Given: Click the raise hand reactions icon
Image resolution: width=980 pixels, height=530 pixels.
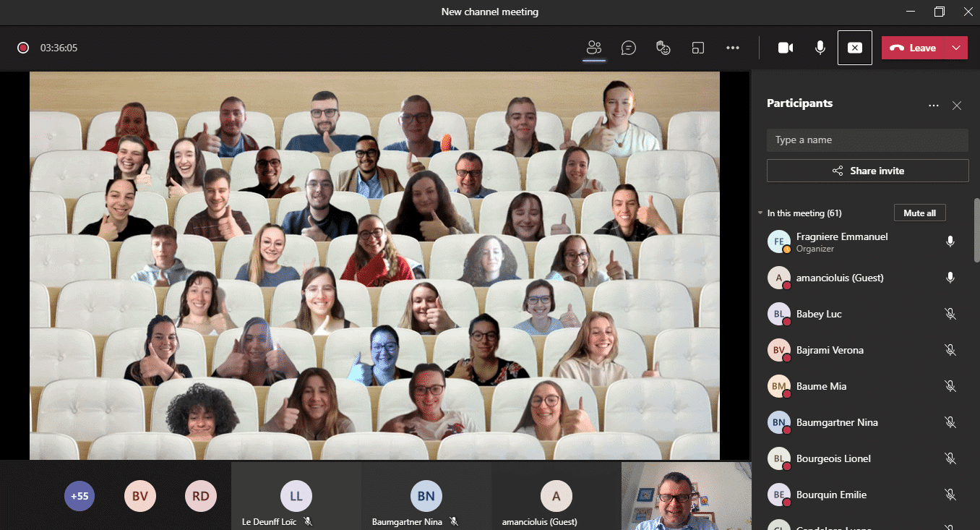Looking at the screenshot, I should tap(663, 48).
